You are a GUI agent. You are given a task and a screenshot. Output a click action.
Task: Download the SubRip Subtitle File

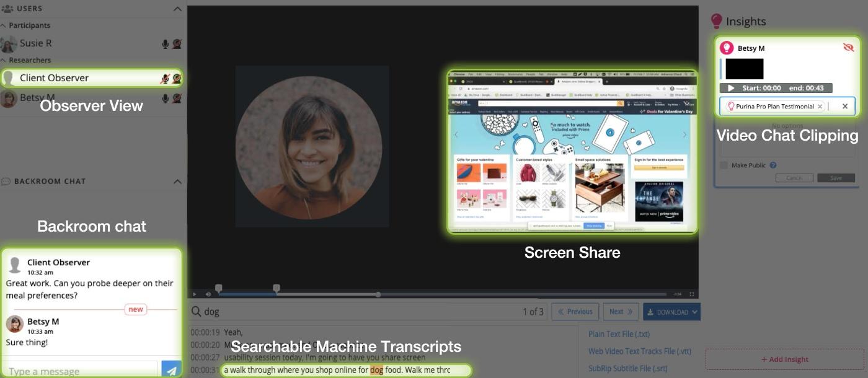coord(630,368)
